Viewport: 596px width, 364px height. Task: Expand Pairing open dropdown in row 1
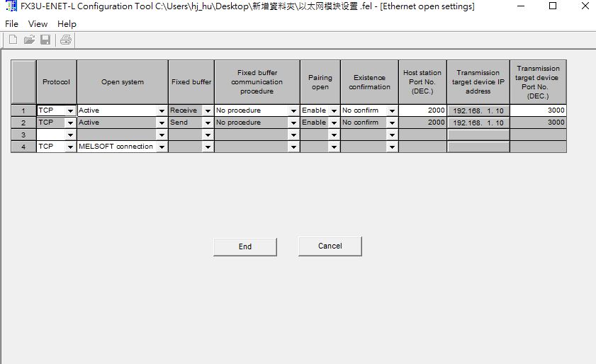tap(334, 111)
